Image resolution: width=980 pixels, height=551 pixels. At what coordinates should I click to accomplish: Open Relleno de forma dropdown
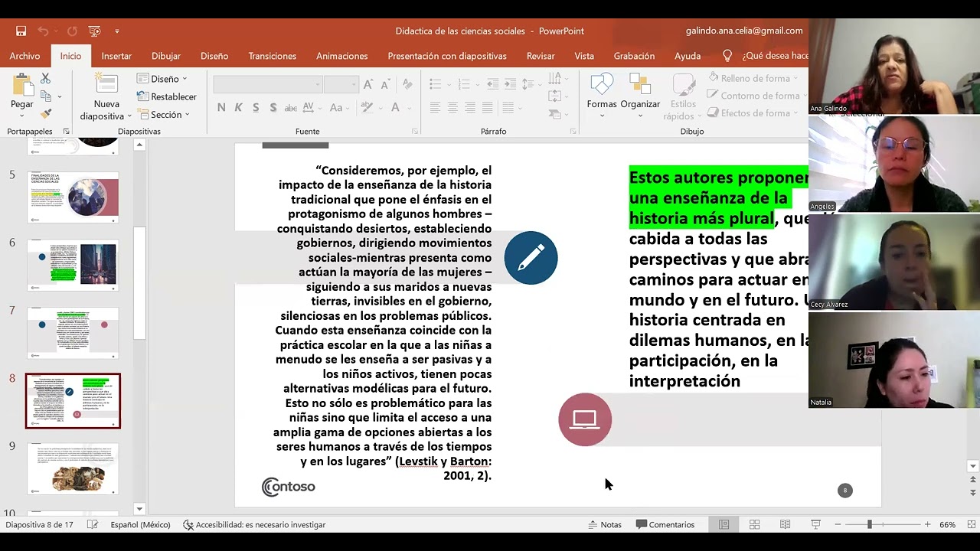[753, 78]
